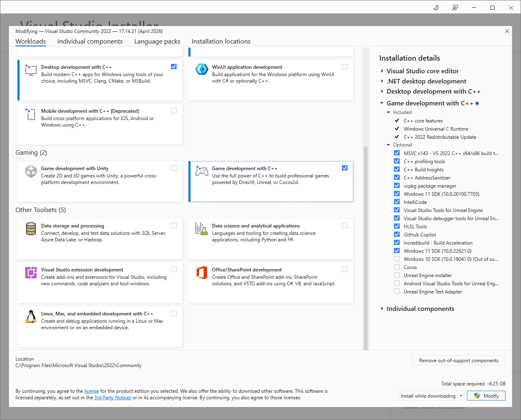Check Data science and analytical applications workload
The width and height of the screenshot is (521, 420).
pyautogui.click(x=345, y=225)
